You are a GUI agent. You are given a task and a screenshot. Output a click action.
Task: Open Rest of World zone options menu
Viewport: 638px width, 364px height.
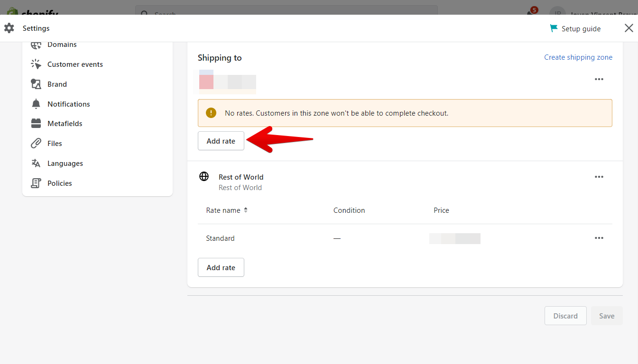pos(599,177)
